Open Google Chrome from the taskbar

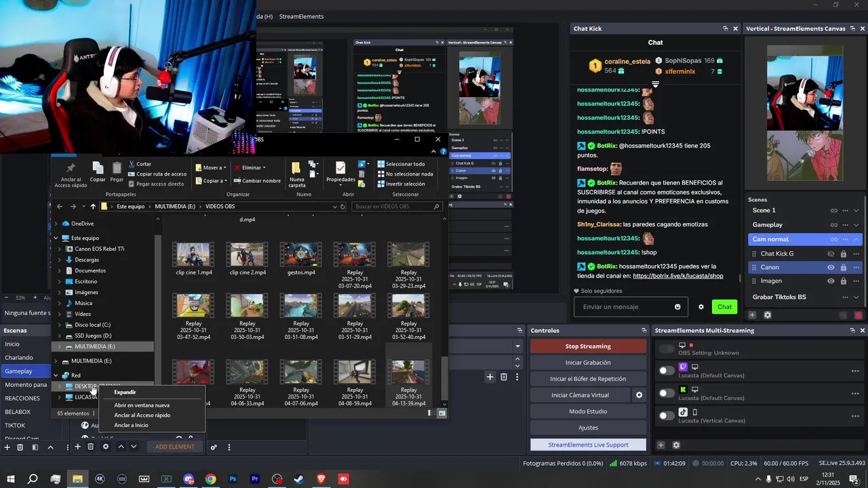point(210,479)
